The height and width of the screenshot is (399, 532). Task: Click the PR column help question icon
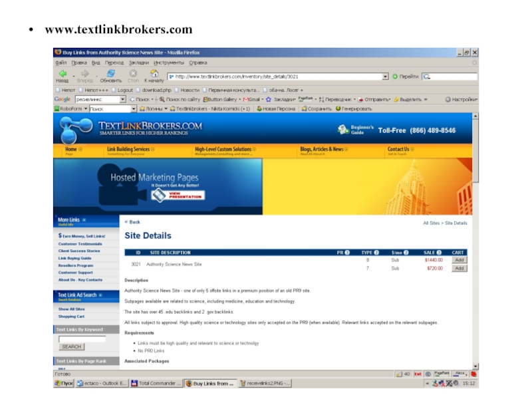point(347,253)
